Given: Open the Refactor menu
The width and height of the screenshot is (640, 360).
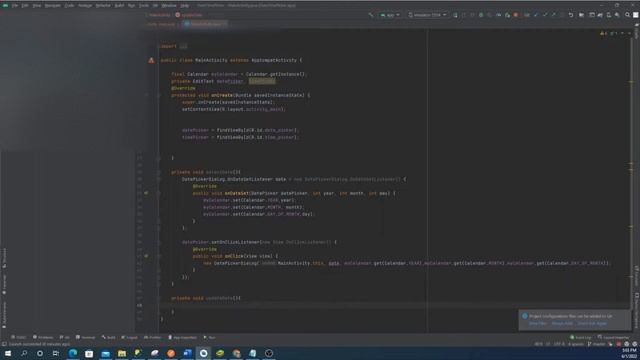Looking at the screenshot, I should [x=103, y=6].
